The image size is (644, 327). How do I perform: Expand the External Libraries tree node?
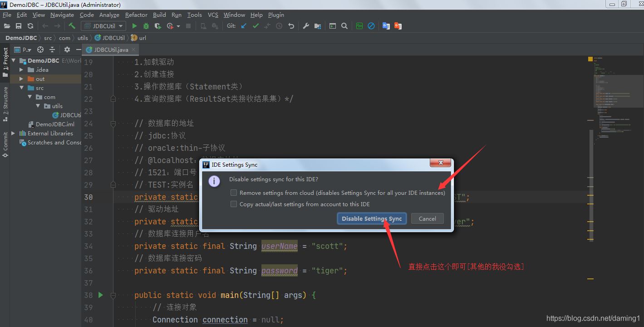tap(13, 133)
